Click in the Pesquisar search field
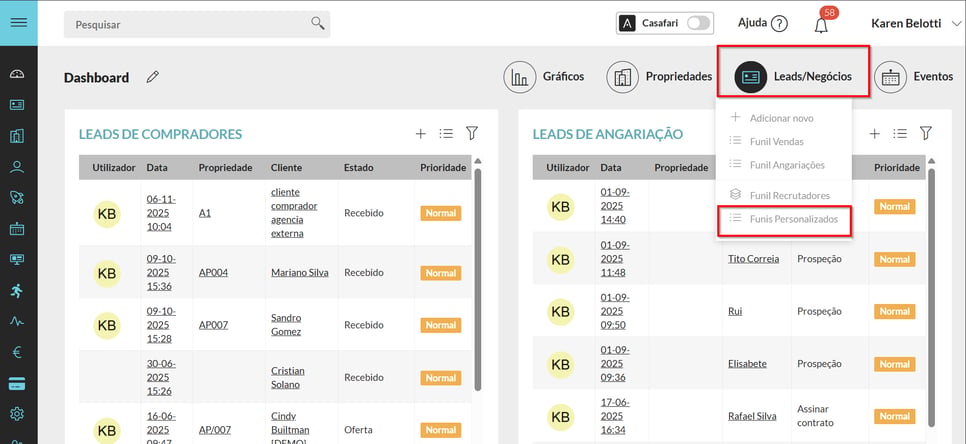Screen dimensions: 966x444 point(197,25)
